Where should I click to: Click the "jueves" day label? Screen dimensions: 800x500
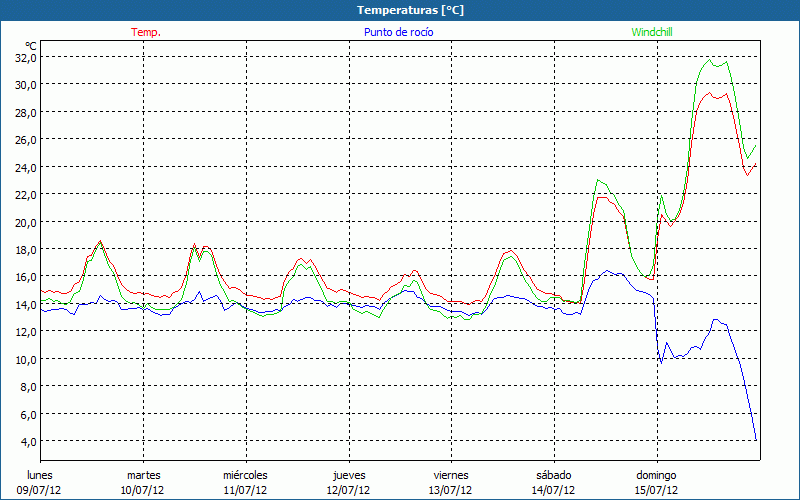coord(348,475)
